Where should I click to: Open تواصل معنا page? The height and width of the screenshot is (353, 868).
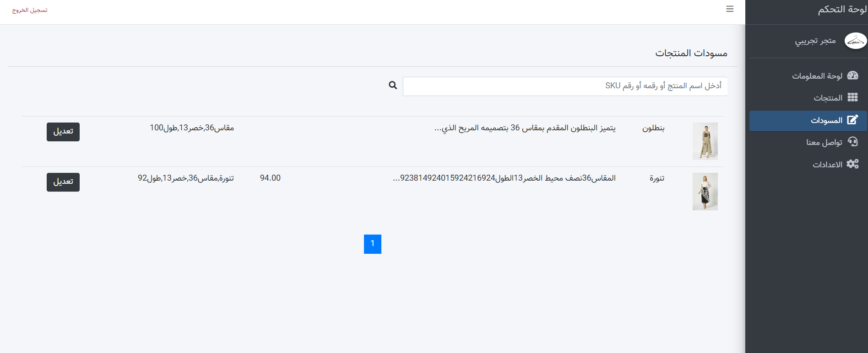pyautogui.click(x=824, y=142)
